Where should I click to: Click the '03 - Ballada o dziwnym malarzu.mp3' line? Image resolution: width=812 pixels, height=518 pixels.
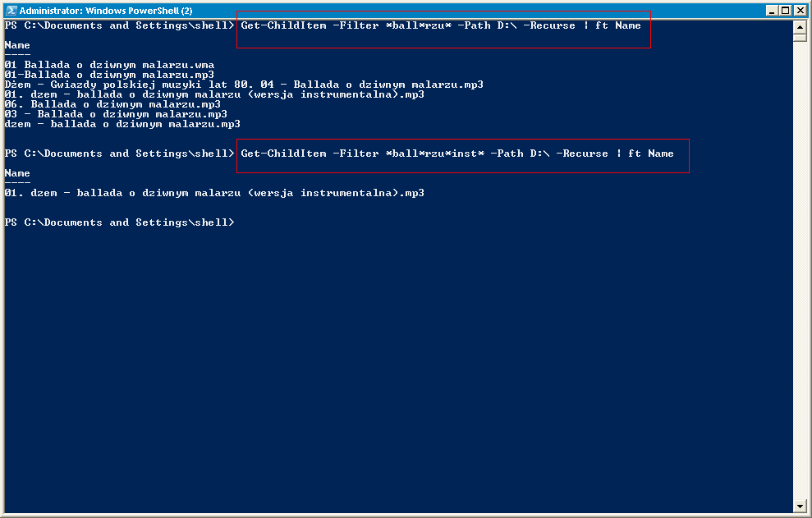point(116,114)
